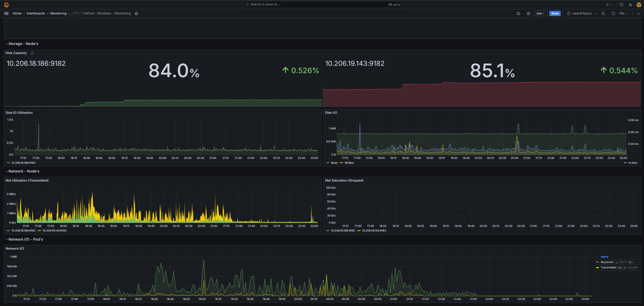Save the dashboard using the disk icon
Viewport: 644px width, 306px height.
518,13
